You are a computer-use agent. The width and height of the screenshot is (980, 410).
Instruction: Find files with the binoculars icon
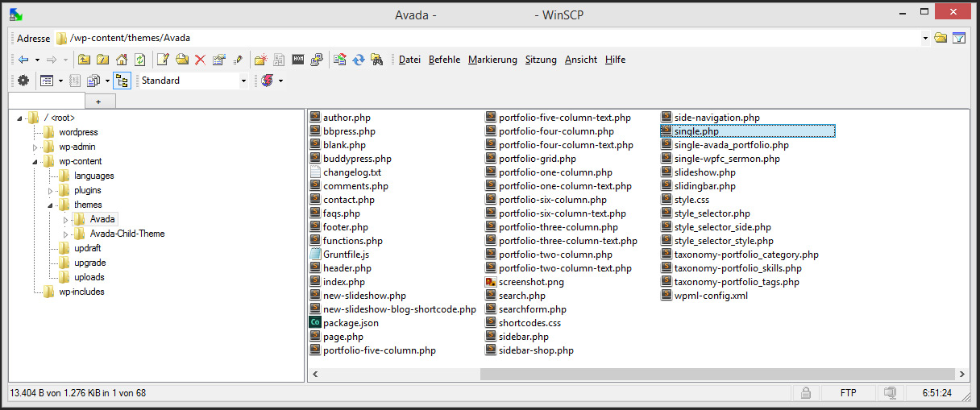(x=376, y=60)
